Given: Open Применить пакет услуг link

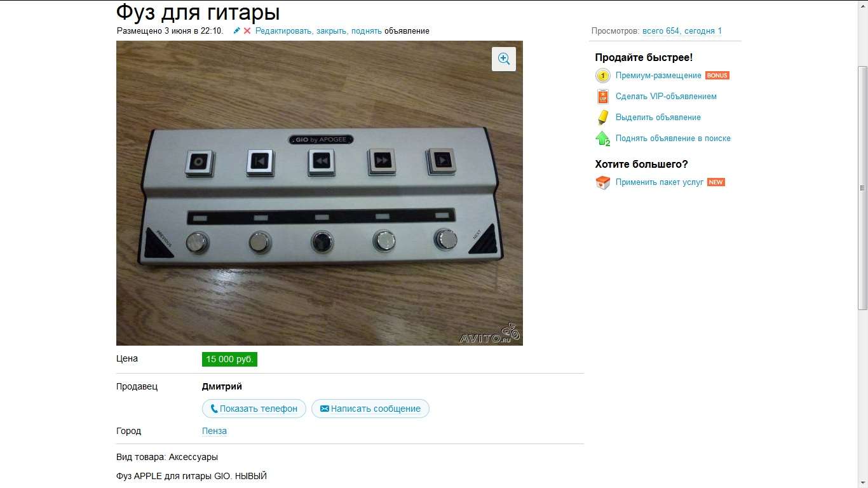Looking at the screenshot, I should pyautogui.click(x=660, y=182).
